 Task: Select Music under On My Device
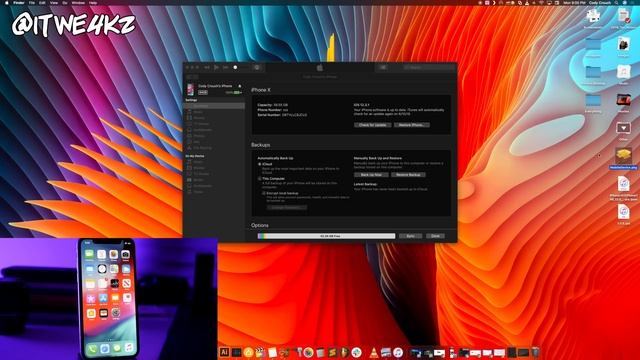click(x=215, y=162)
